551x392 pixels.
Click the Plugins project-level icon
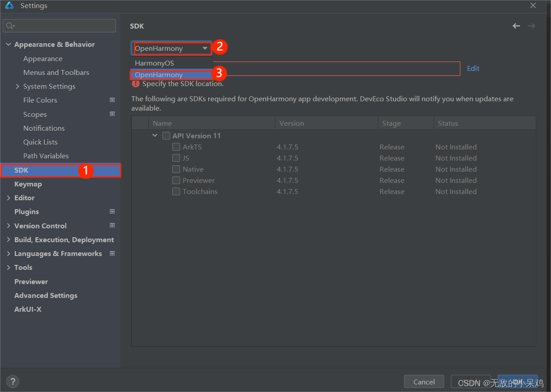click(112, 211)
